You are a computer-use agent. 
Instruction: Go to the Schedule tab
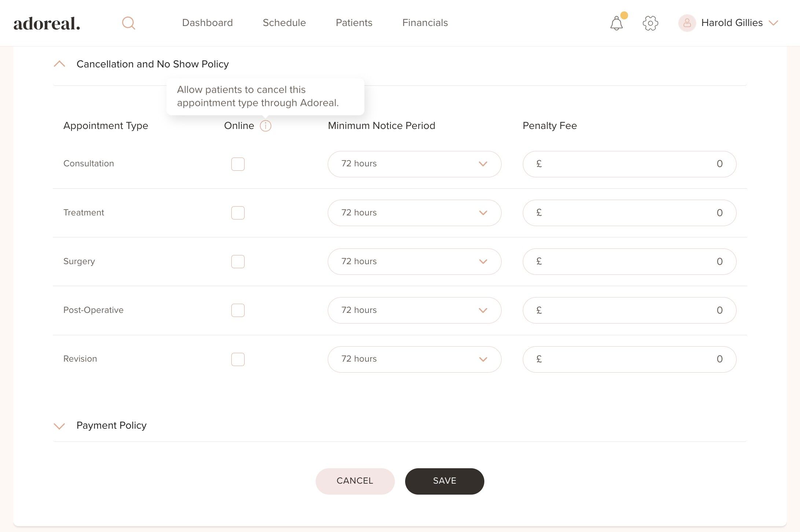(284, 23)
